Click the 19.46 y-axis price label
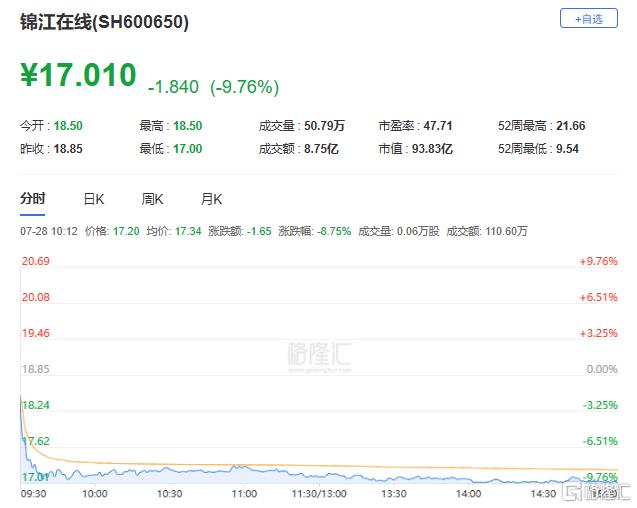The height and width of the screenshot is (508, 637). click(36, 333)
